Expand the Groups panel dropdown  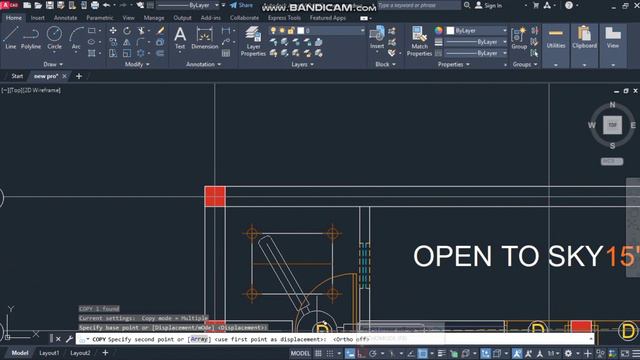tap(525, 64)
